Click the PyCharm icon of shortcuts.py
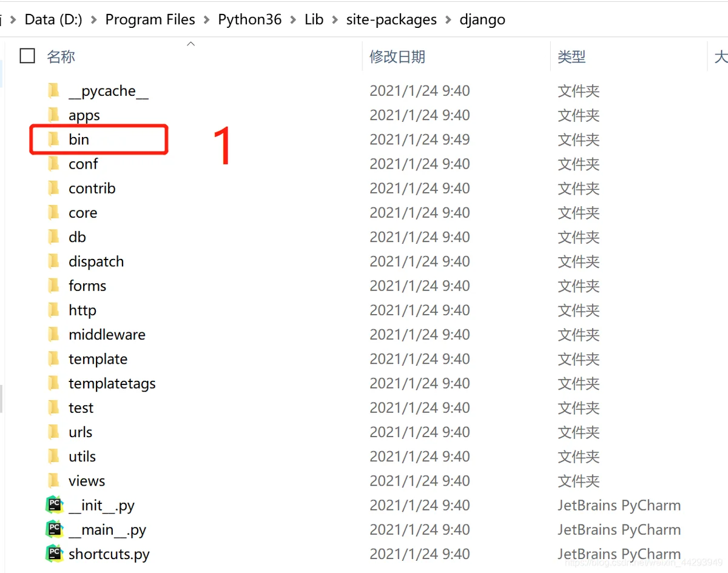 55,554
